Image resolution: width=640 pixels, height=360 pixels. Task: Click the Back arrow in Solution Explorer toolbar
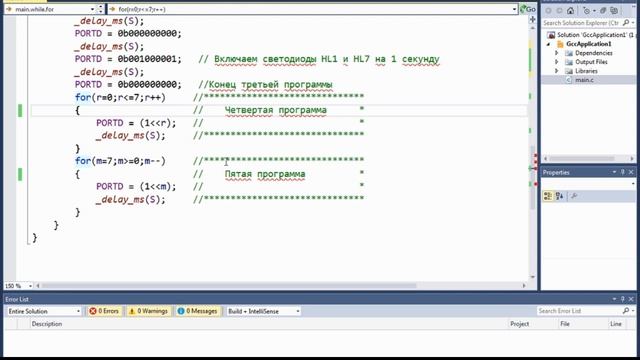[549, 11]
